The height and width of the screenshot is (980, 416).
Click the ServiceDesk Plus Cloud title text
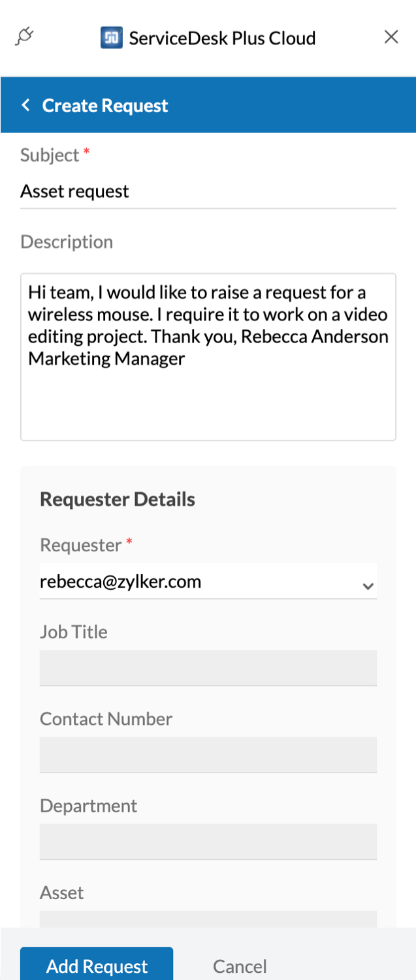click(222, 38)
